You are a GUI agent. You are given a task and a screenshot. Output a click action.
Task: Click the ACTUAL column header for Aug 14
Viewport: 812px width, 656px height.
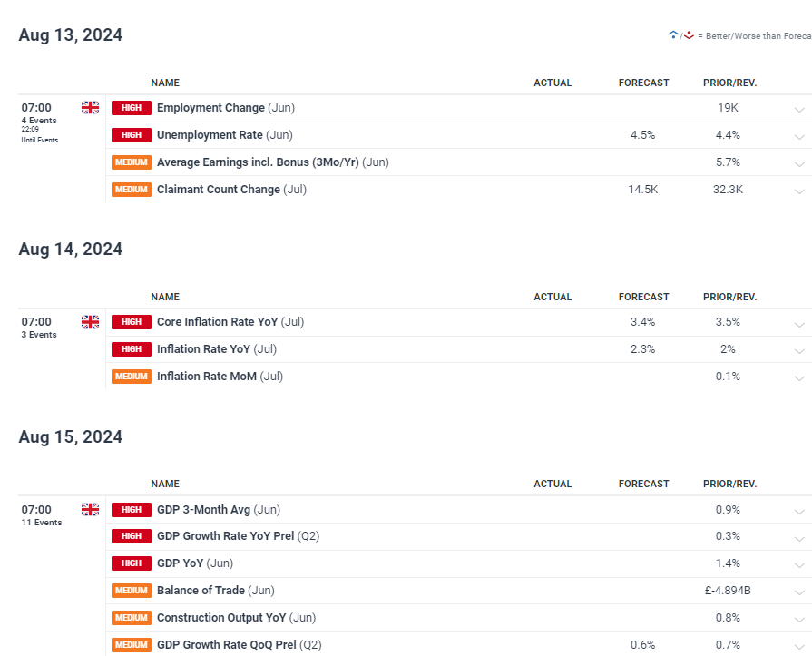tap(553, 297)
